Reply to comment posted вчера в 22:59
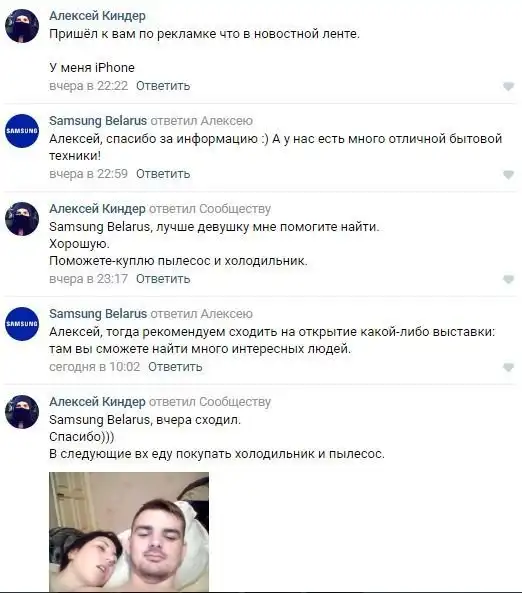Image resolution: width=522 pixels, height=593 pixels. 163,174
